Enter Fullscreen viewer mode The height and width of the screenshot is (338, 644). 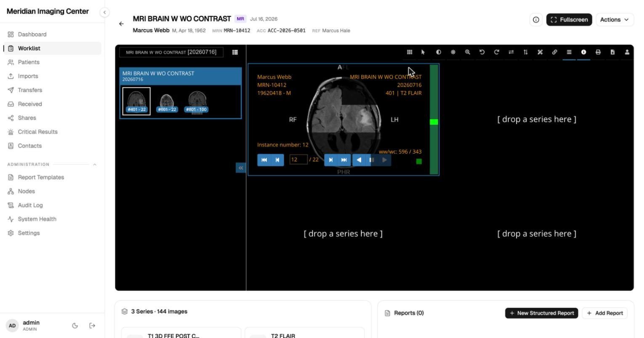pos(569,20)
